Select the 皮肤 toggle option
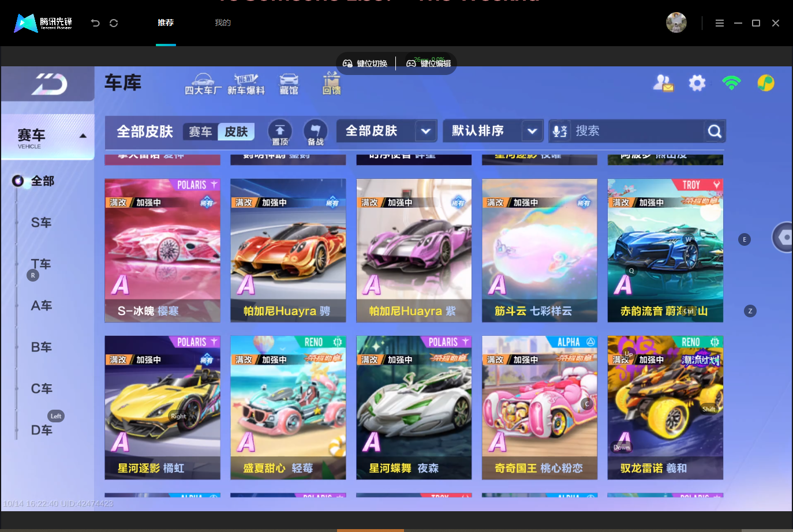 click(x=236, y=132)
